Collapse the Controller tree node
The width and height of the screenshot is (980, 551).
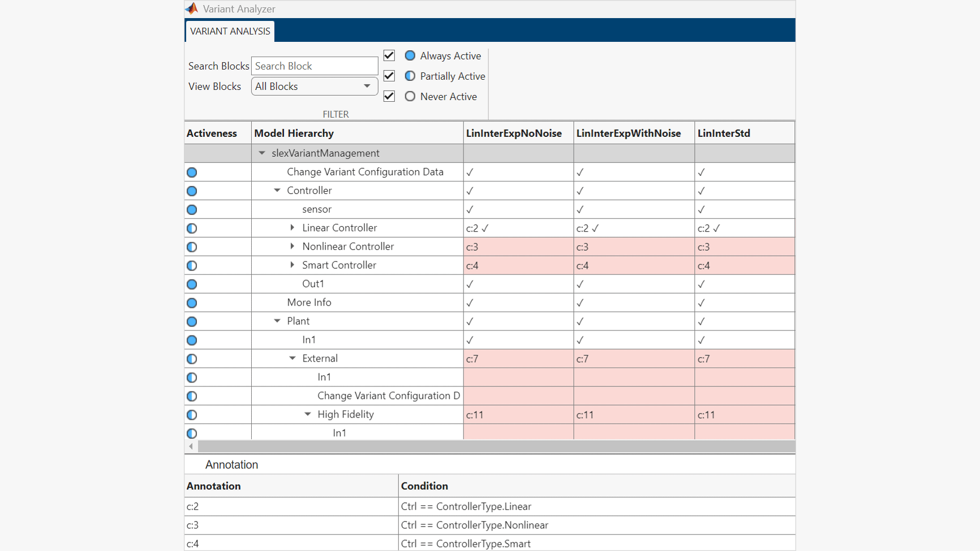277,190
